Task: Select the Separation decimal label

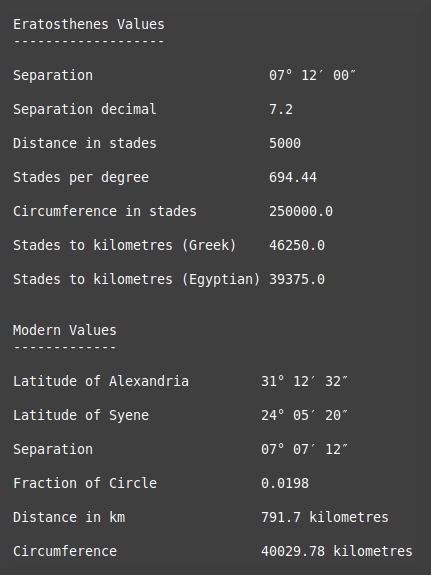Action: (85, 109)
